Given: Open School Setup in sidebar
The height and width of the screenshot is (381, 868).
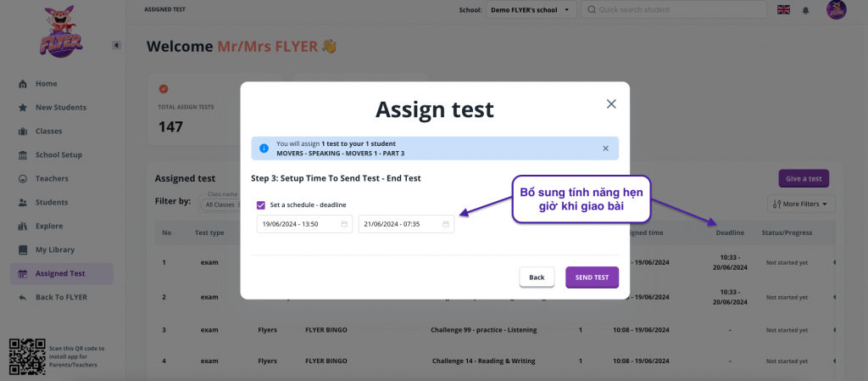Looking at the screenshot, I should tap(58, 155).
